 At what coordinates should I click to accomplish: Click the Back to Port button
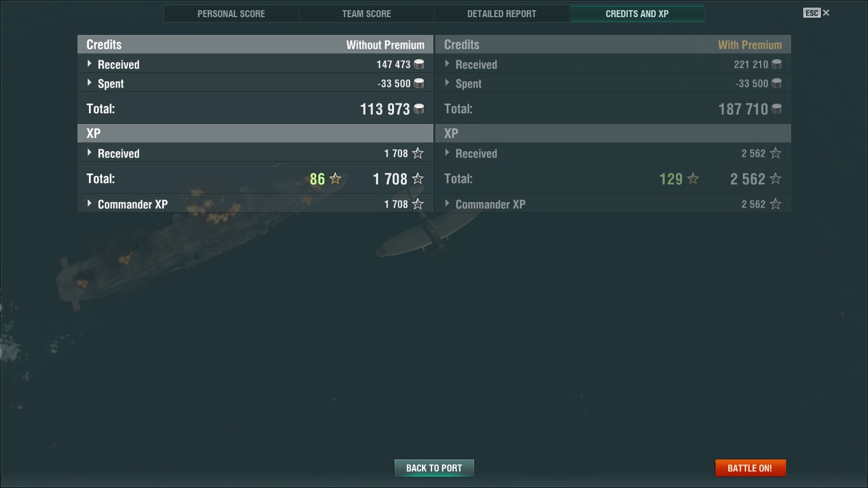(x=434, y=468)
